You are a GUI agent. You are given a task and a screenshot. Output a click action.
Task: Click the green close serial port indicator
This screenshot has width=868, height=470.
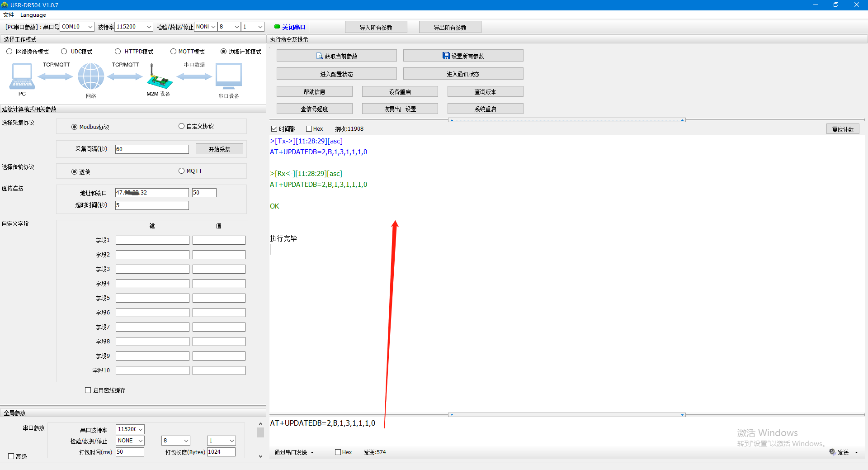tap(277, 27)
